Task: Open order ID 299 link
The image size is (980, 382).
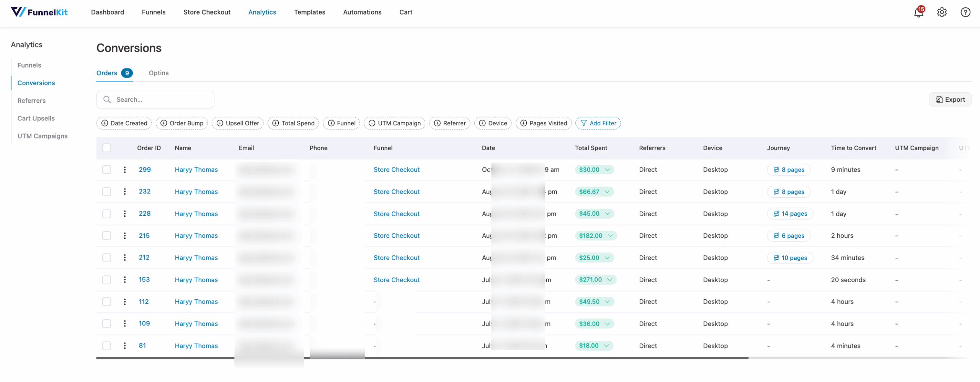Action: tap(145, 169)
